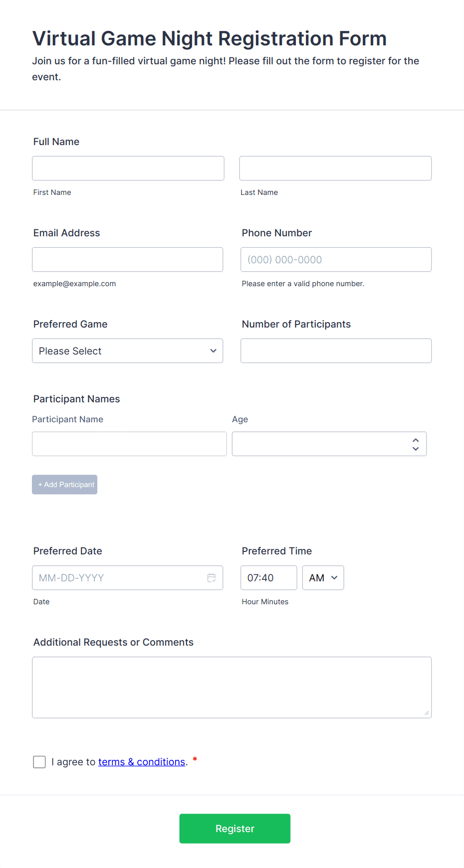The image size is (464, 868).
Task: Select the hour and minutes time field showing 07:40
Action: tap(268, 577)
